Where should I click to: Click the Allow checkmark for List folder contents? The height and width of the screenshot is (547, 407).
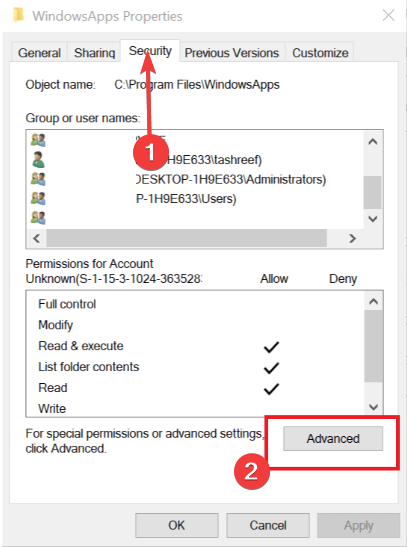(271, 368)
